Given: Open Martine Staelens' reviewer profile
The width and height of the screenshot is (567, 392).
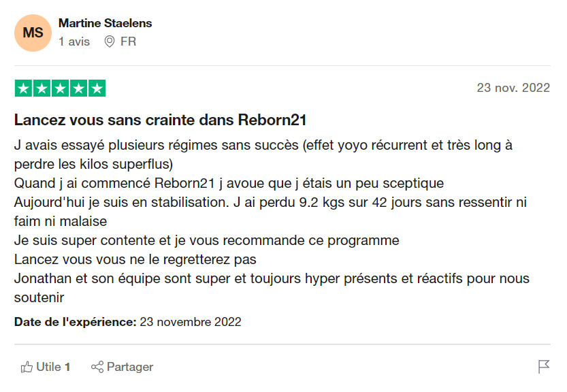Looking at the screenshot, I should click(105, 23).
